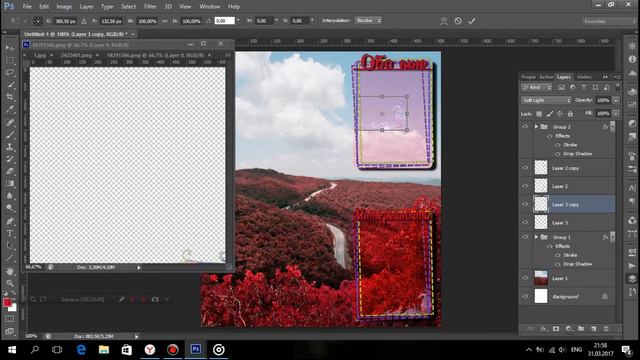Select the Gradient tool
This screenshot has height=360, width=640.
tap(10, 184)
